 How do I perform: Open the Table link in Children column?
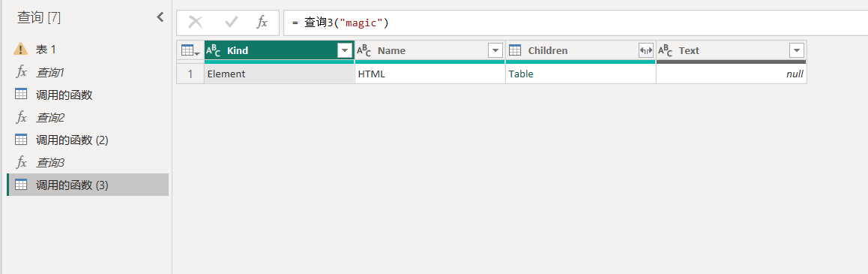coord(521,74)
